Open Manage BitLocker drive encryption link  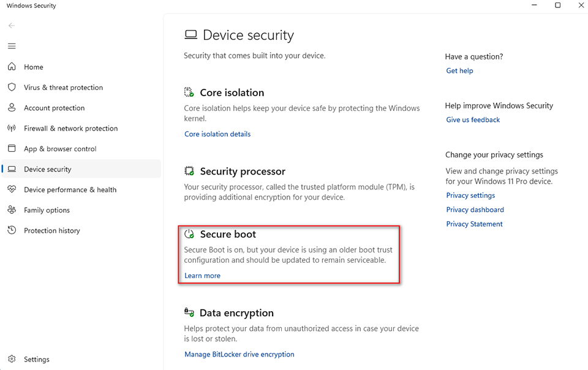pos(239,354)
